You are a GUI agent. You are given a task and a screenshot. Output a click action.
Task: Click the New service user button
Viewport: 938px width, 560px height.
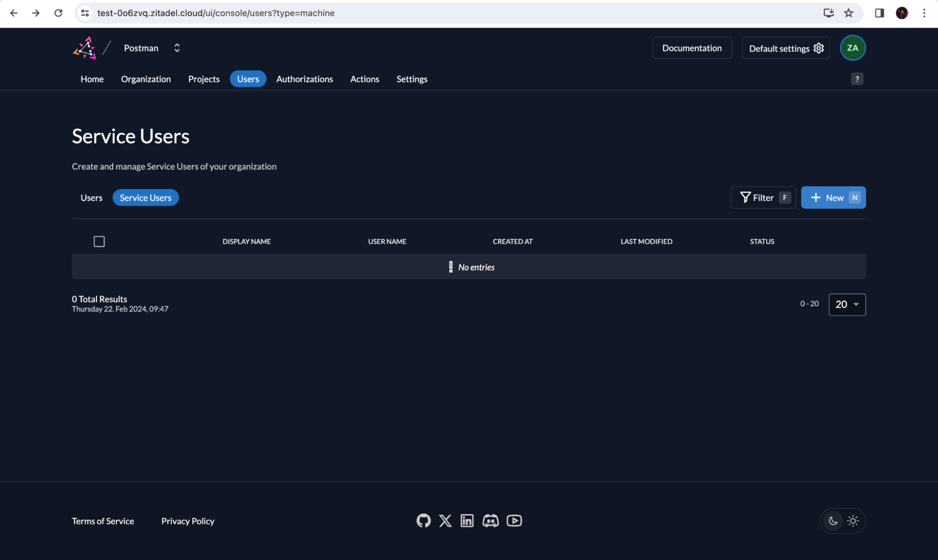(x=833, y=197)
